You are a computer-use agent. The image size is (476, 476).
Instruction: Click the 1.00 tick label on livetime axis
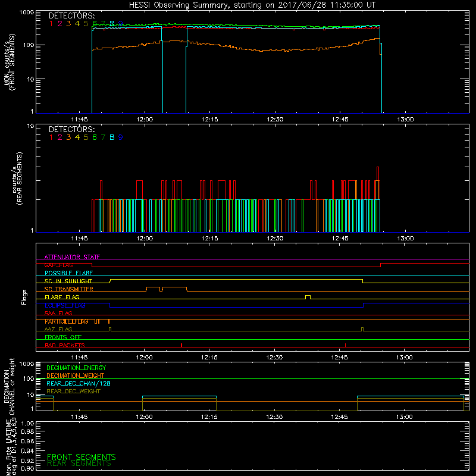27,424
